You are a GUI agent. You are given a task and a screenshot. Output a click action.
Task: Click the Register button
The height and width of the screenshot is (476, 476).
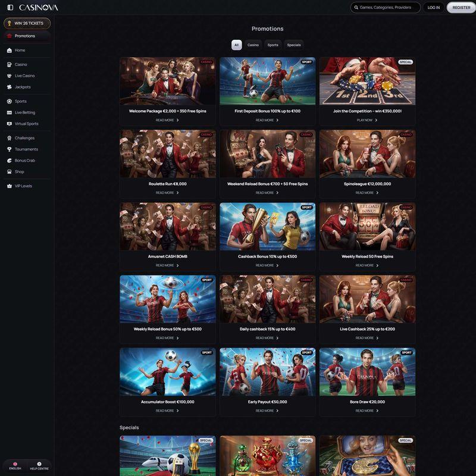point(461,7)
